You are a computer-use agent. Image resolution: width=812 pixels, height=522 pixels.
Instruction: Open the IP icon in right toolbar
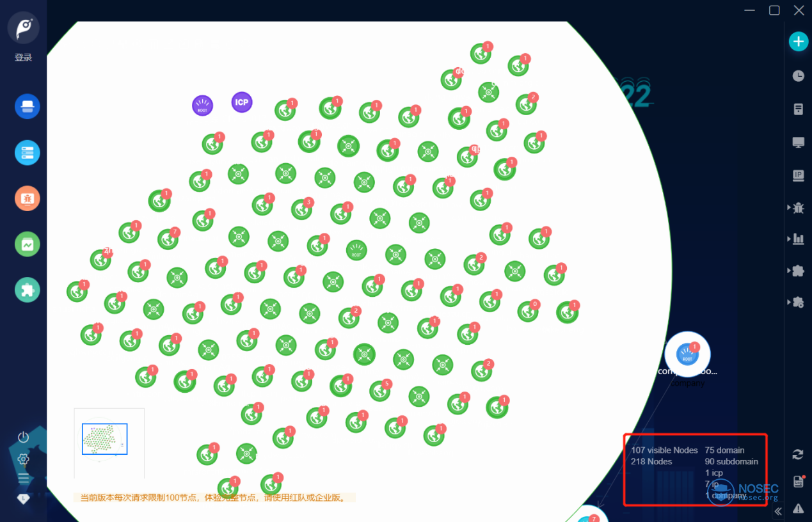798,175
